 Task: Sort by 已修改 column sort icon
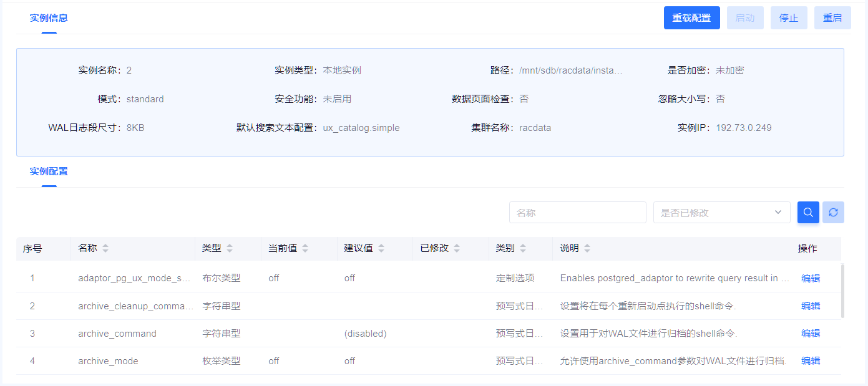[x=457, y=248]
